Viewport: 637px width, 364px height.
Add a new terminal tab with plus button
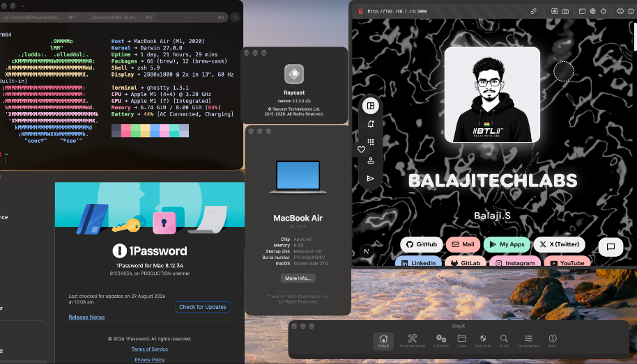pos(235,17)
